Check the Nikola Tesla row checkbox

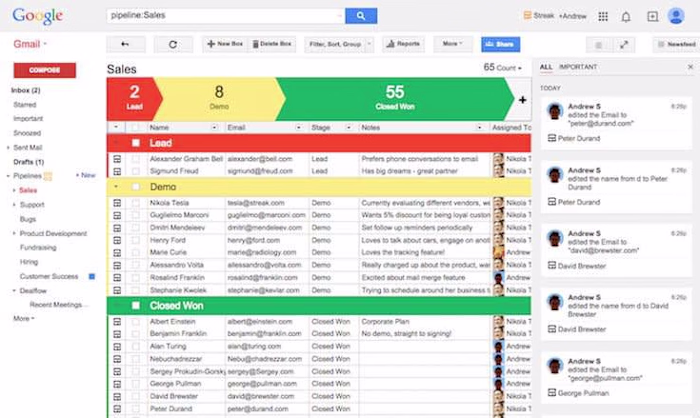[136, 203]
